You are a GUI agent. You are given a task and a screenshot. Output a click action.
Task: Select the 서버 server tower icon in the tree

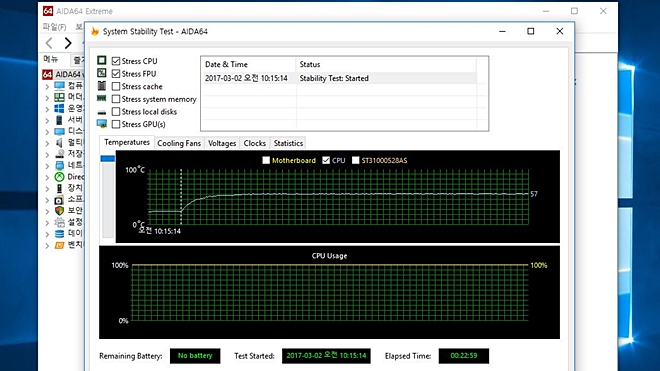(59, 120)
